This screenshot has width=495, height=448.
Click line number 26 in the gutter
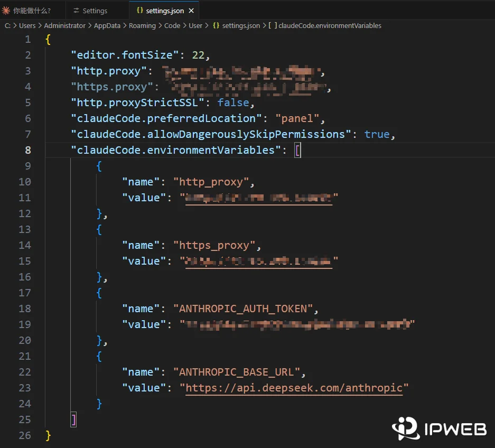pyautogui.click(x=25, y=435)
